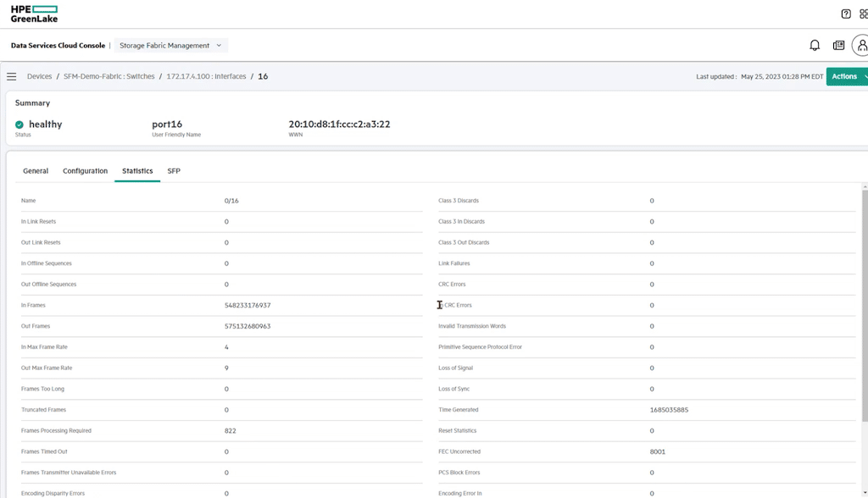
Task: Click the breadcrumb current page 16
Action: tap(263, 76)
